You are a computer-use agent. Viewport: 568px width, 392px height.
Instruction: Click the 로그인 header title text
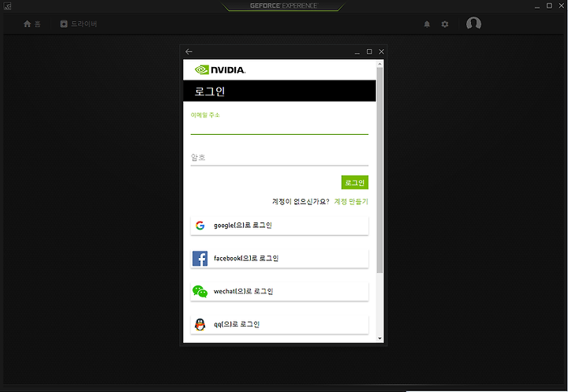click(x=210, y=91)
